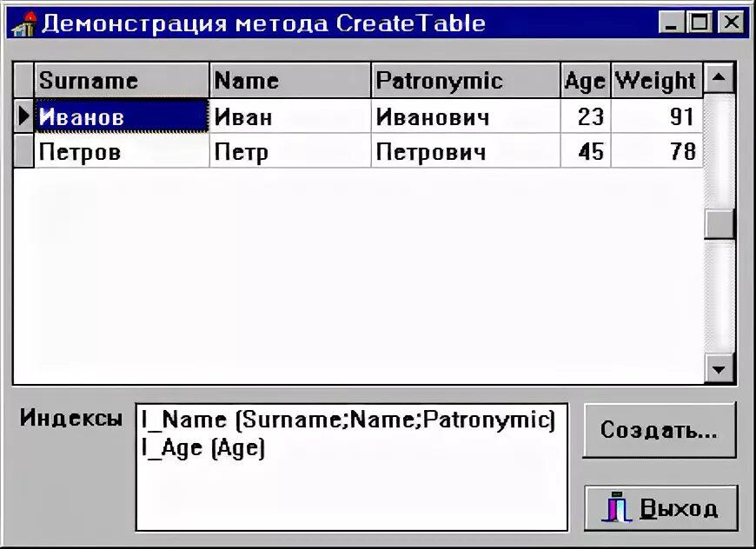Select the Петров surname cell

[x=122, y=151]
